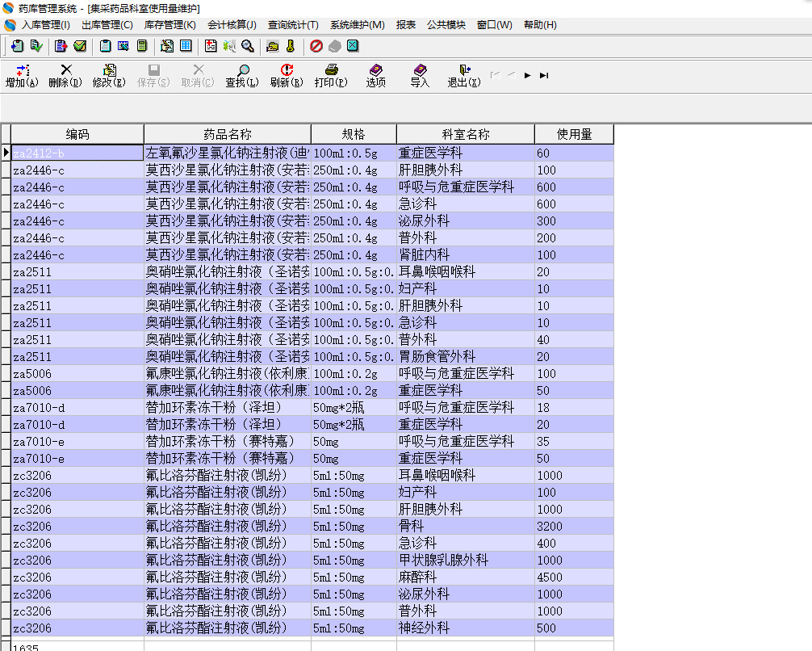Click the 规格 column header
The image size is (812, 651).
[x=354, y=134]
